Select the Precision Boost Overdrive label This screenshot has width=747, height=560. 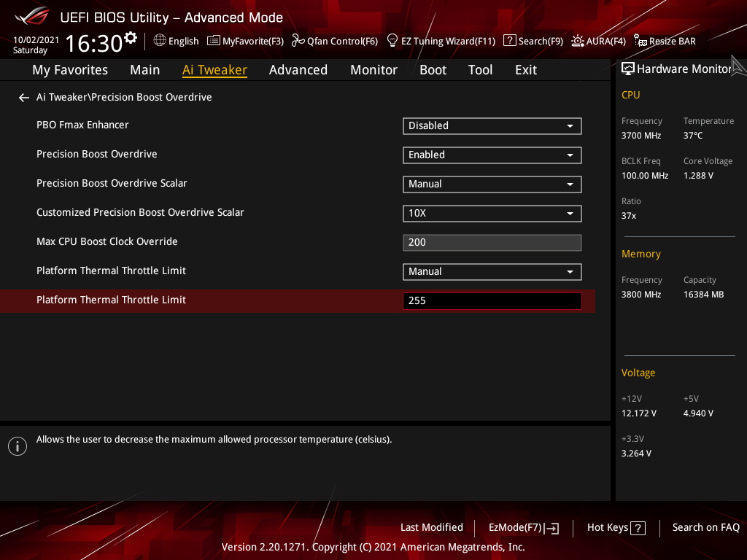[97, 155]
